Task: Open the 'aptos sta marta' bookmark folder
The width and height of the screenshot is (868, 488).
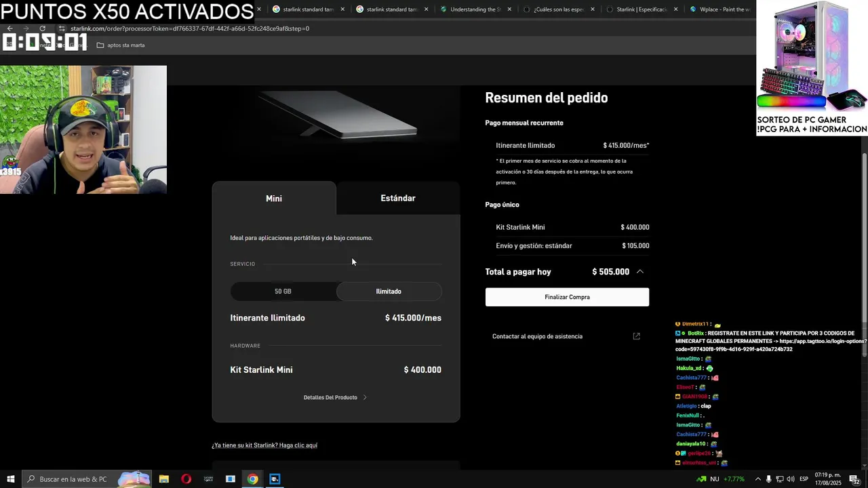Action: click(121, 45)
